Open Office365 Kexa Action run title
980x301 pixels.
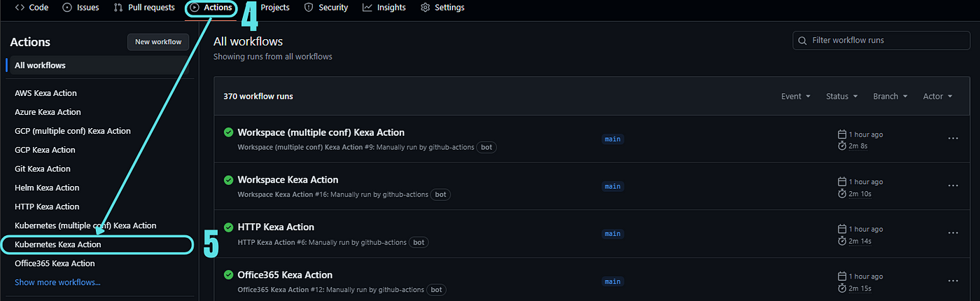pyautogui.click(x=285, y=274)
